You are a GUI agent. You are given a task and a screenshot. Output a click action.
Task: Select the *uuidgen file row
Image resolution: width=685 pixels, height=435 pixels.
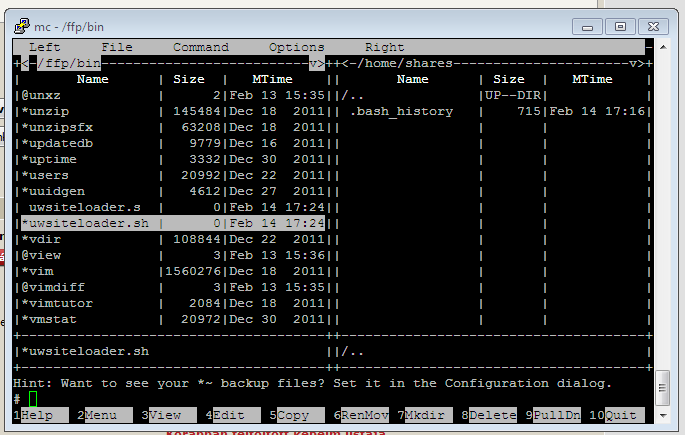point(173,191)
